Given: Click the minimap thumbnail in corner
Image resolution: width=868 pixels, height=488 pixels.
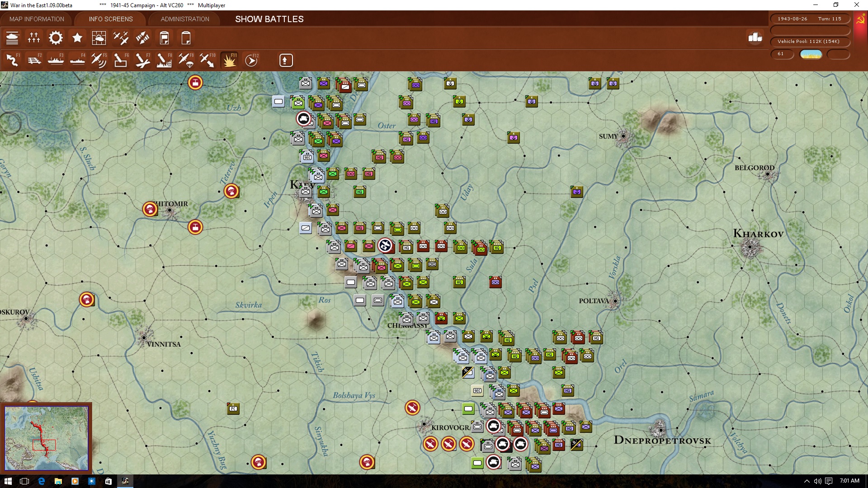Looking at the screenshot, I should pos(46,438).
